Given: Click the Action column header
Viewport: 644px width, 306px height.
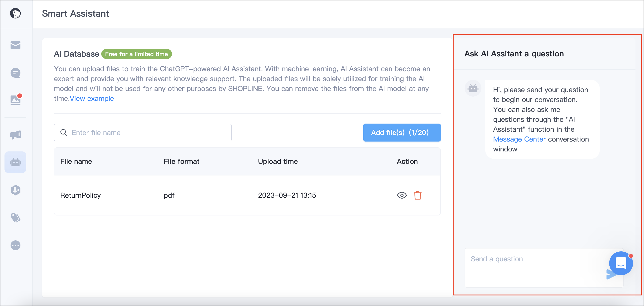Looking at the screenshot, I should coord(407,162).
